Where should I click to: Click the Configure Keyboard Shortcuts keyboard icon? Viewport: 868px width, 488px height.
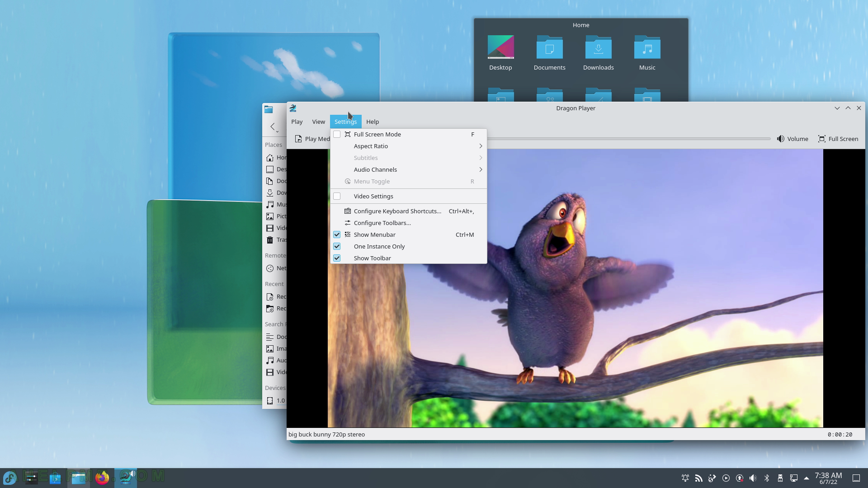coord(348,211)
